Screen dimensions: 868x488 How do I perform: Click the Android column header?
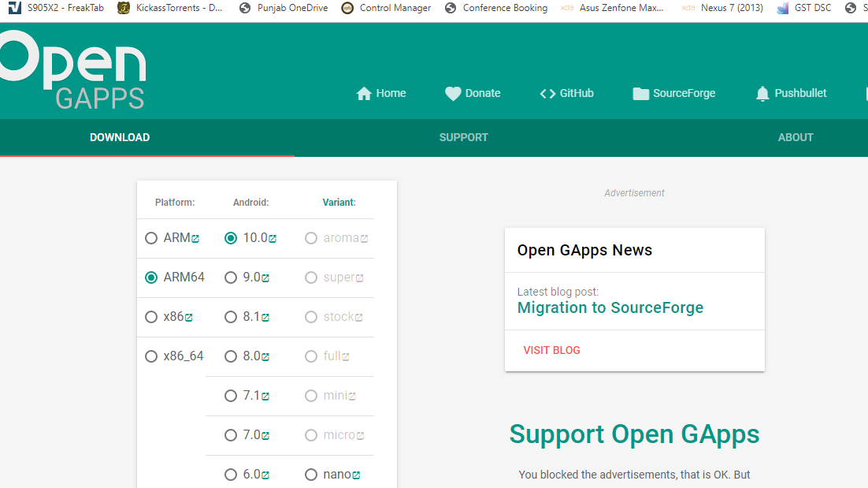click(x=250, y=203)
